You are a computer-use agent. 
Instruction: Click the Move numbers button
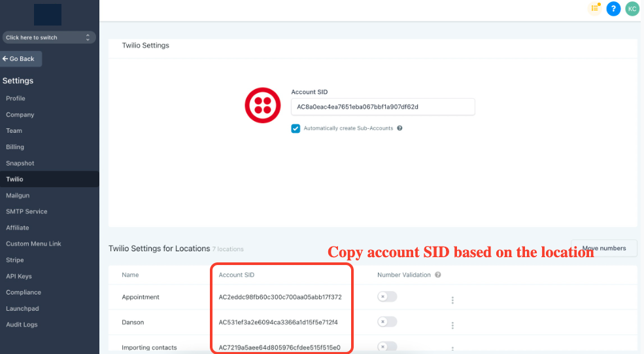pyautogui.click(x=603, y=249)
